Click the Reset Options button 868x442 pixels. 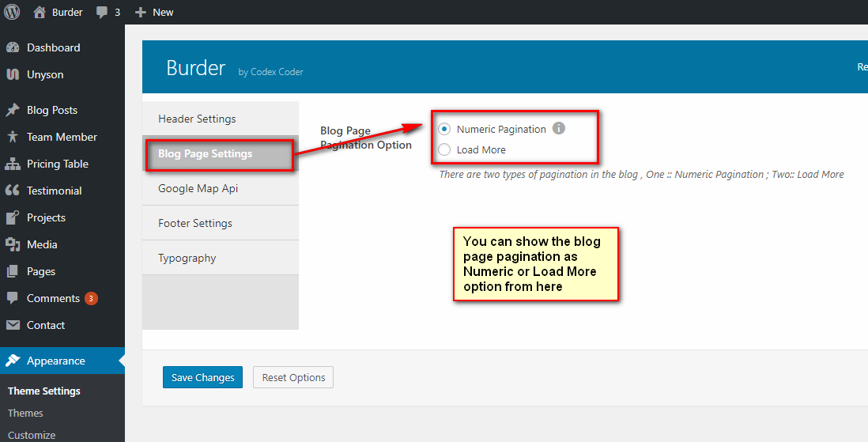click(x=293, y=377)
